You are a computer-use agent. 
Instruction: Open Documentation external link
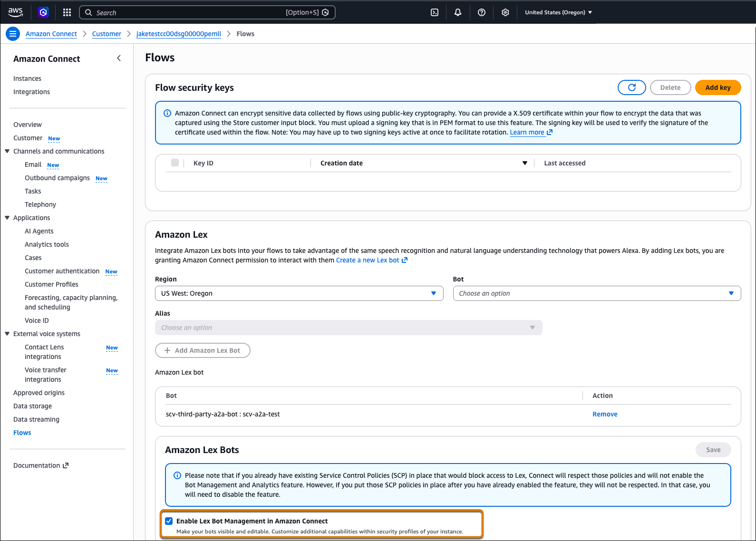[41, 465]
